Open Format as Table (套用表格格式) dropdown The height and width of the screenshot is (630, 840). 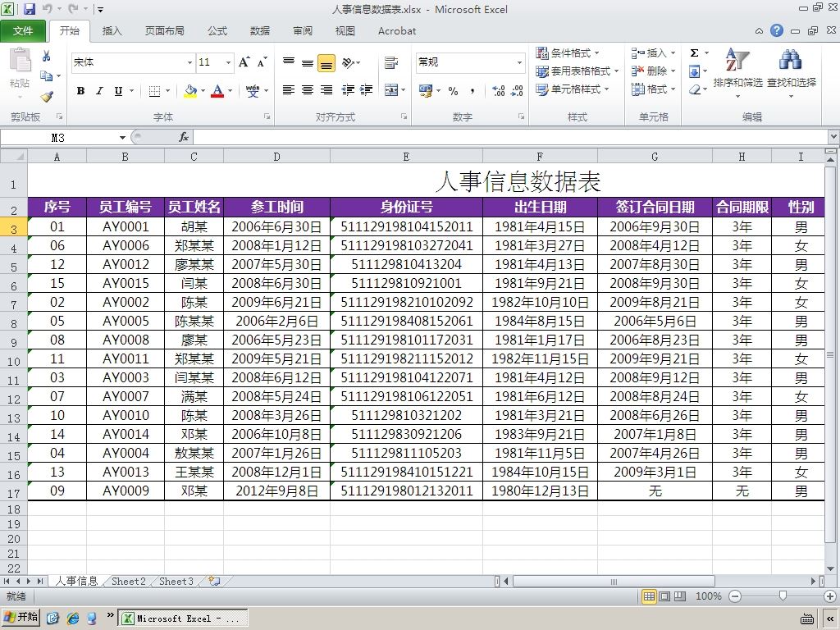click(x=577, y=71)
